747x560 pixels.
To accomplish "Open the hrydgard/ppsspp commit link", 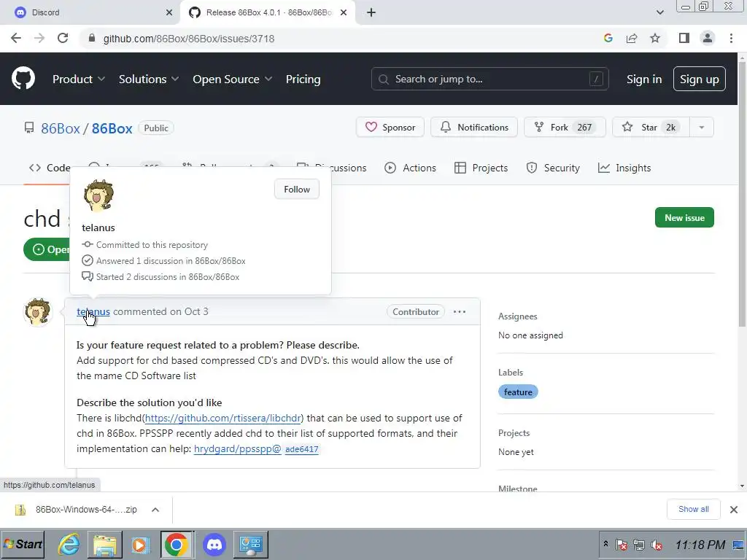I will [x=238, y=448].
